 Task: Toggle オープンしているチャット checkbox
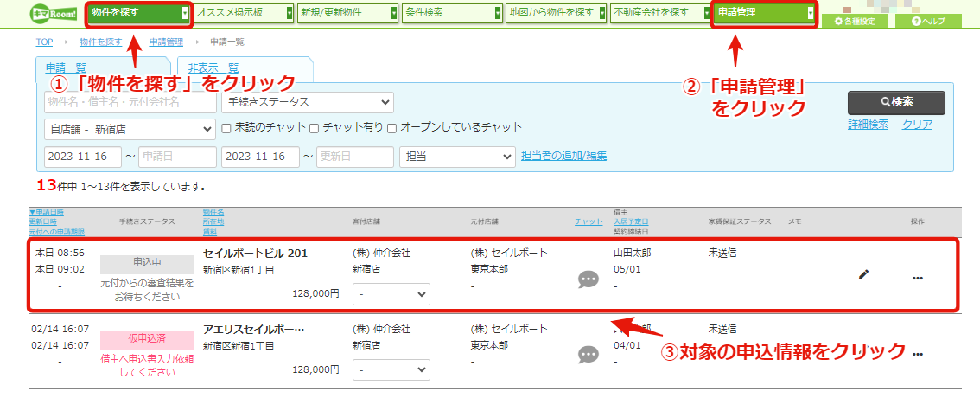click(x=392, y=128)
